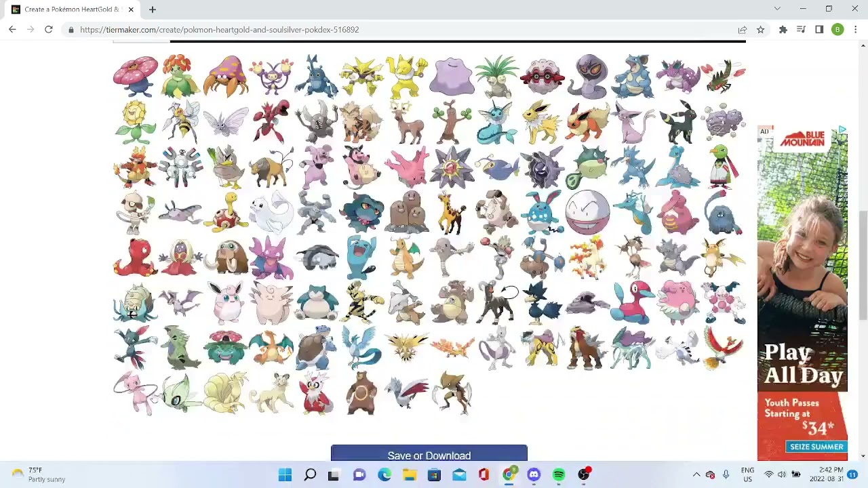Toggle the browser side panel icon
Viewport: 868px width, 488px height.
[x=819, y=30]
